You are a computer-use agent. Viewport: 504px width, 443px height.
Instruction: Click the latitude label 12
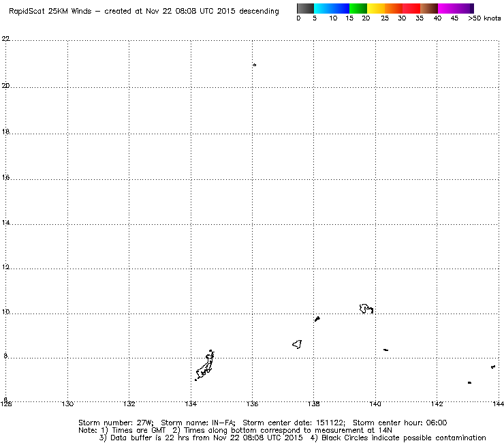(x=5, y=266)
